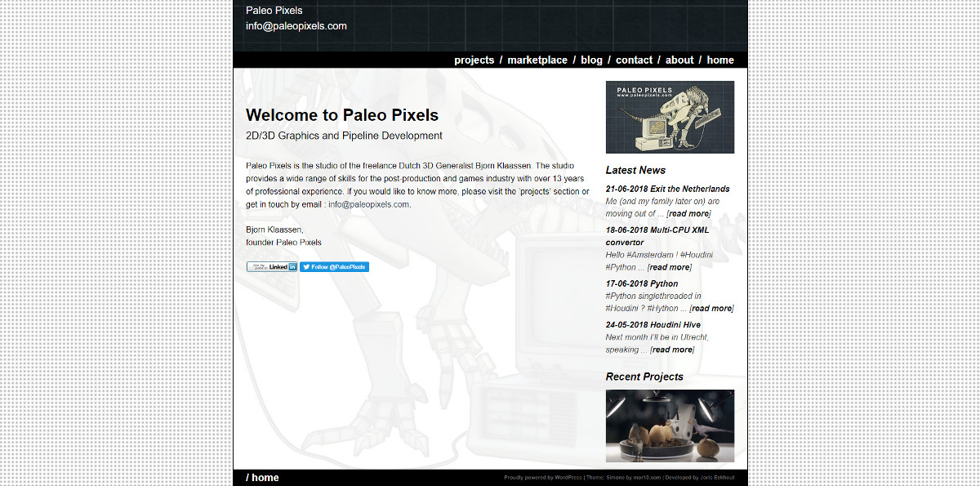Click the '/ home' breadcrumb at the bottom
This screenshot has width=980, height=486.
tap(261, 477)
